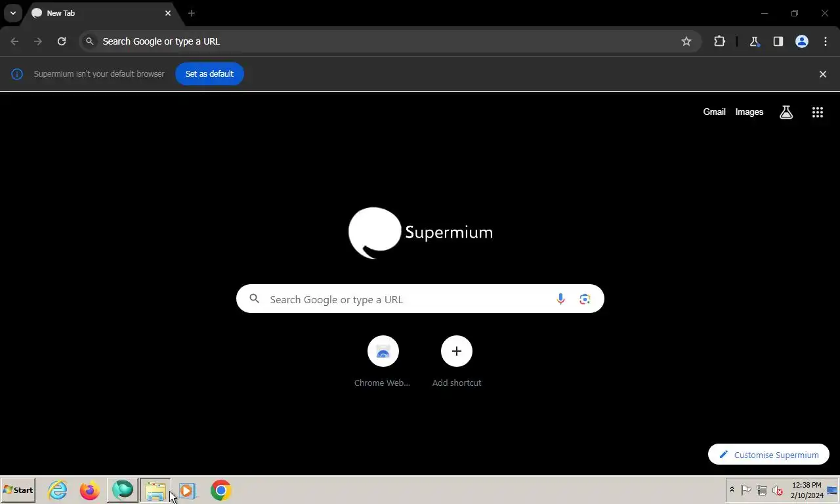The width and height of the screenshot is (840, 504).
Task: Click the volume speaker tray icon
Action: pos(778,490)
